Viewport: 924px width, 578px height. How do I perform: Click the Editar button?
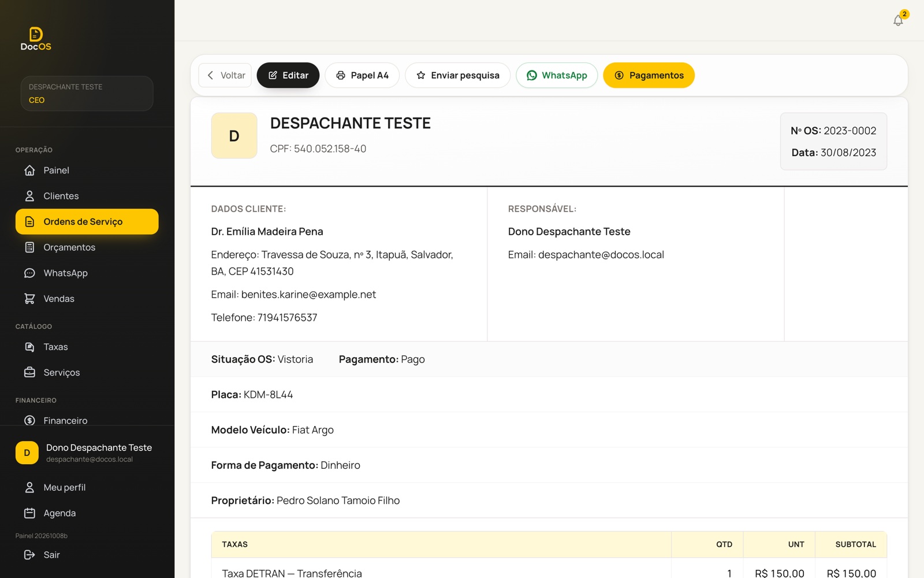pyautogui.click(x=288, y=75)
